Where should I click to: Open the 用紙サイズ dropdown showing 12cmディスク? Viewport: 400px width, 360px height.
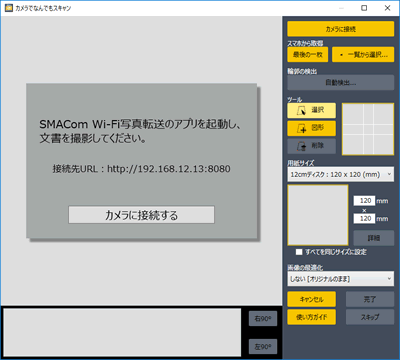pyautogui.click(x=340, y=174)
